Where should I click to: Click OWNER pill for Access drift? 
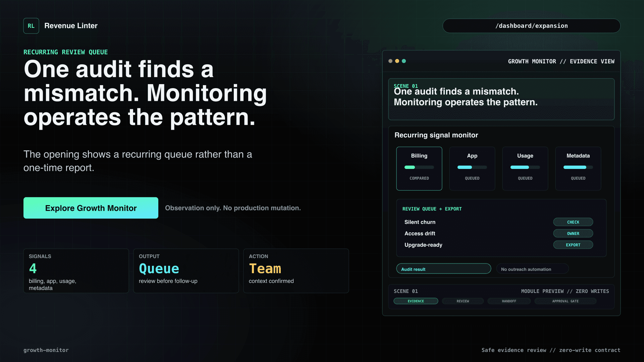point(573,234)
